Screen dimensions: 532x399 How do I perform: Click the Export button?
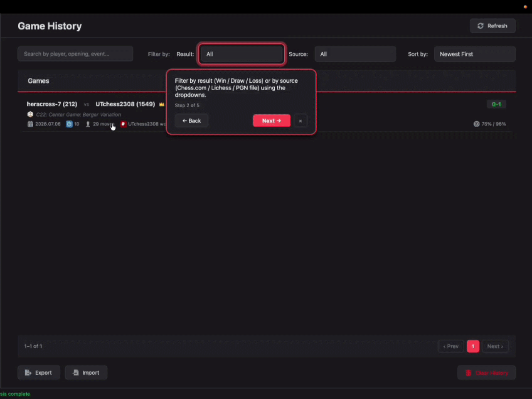click(x=39, y=372)
